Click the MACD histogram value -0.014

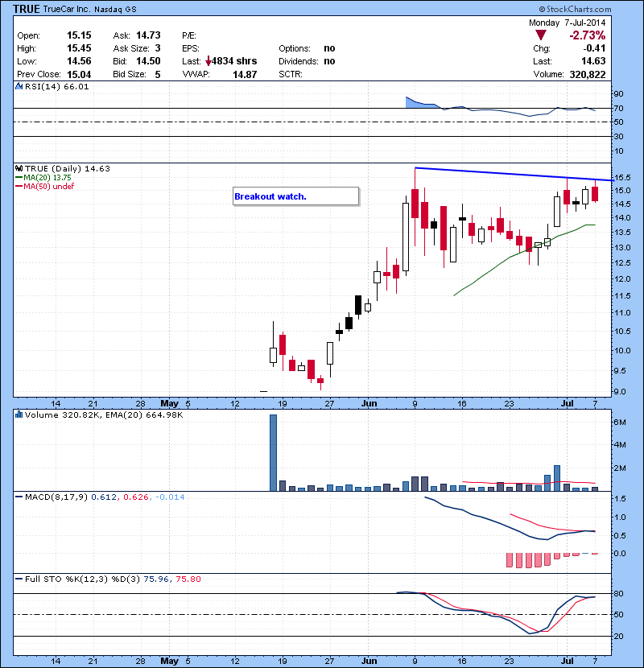click(170, 497)
